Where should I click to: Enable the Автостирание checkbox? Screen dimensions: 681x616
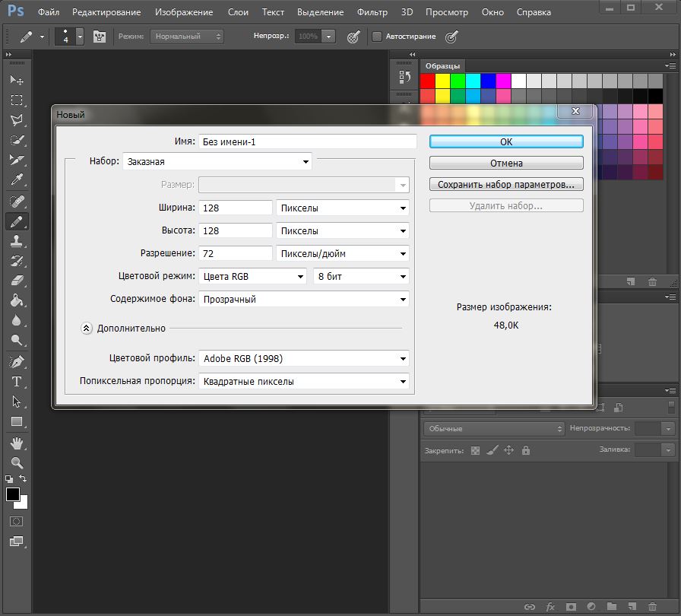[x=377, y=37]
